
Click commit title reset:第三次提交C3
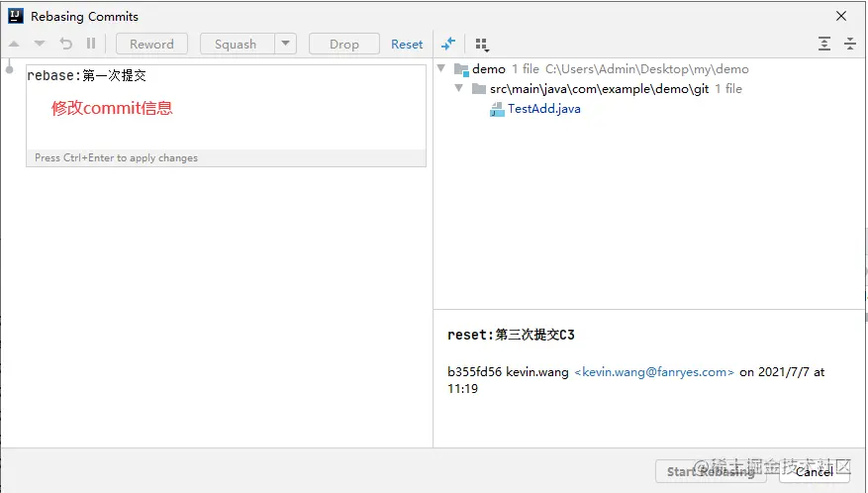tap(511, 335)
